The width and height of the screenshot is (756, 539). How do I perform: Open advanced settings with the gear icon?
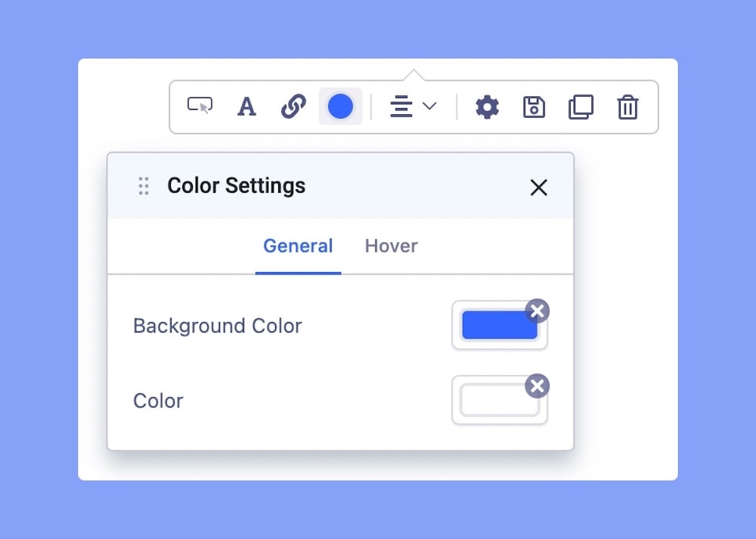[487, 107]
